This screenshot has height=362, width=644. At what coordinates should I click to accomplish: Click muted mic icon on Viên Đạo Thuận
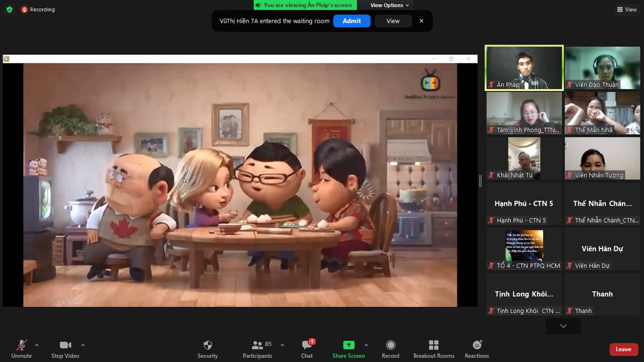pyautogui.click(x=570, y=84)
